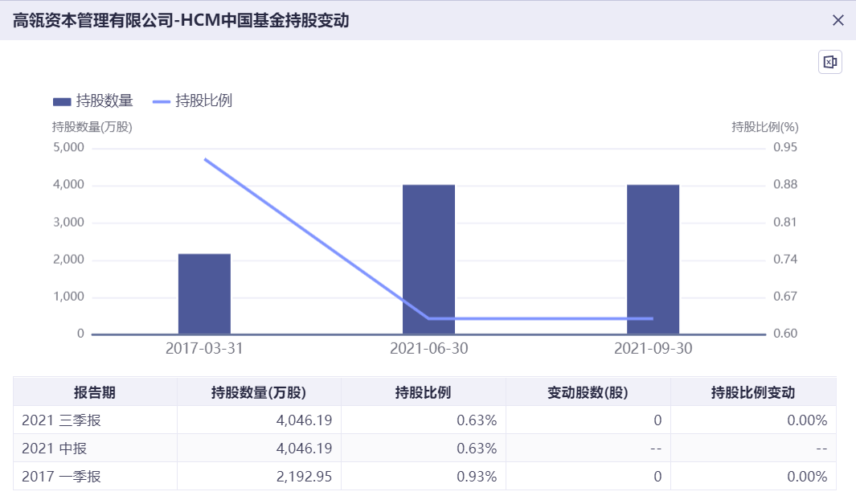Viewport: 856px width, 504px height.
Task: Click 4,046.19 in the 2021 三季报 row
Action: [x=304, y=420]
